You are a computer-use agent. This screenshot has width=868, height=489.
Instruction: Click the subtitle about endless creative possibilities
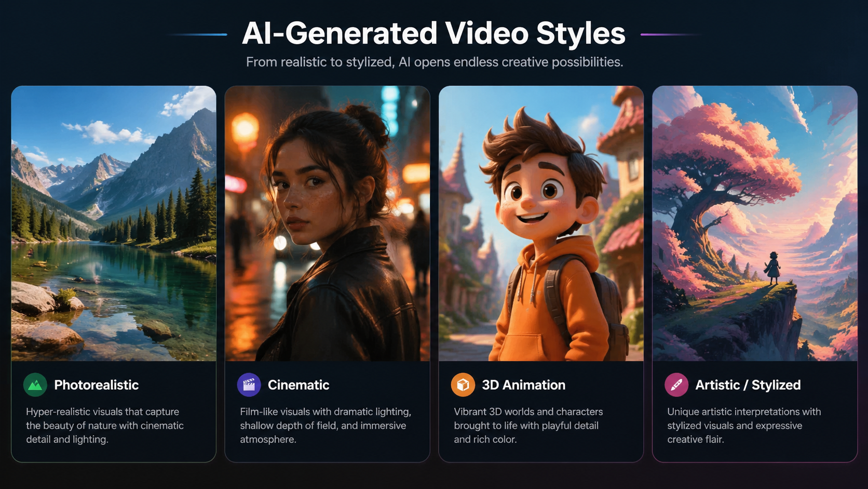click(x=435, y=62)
